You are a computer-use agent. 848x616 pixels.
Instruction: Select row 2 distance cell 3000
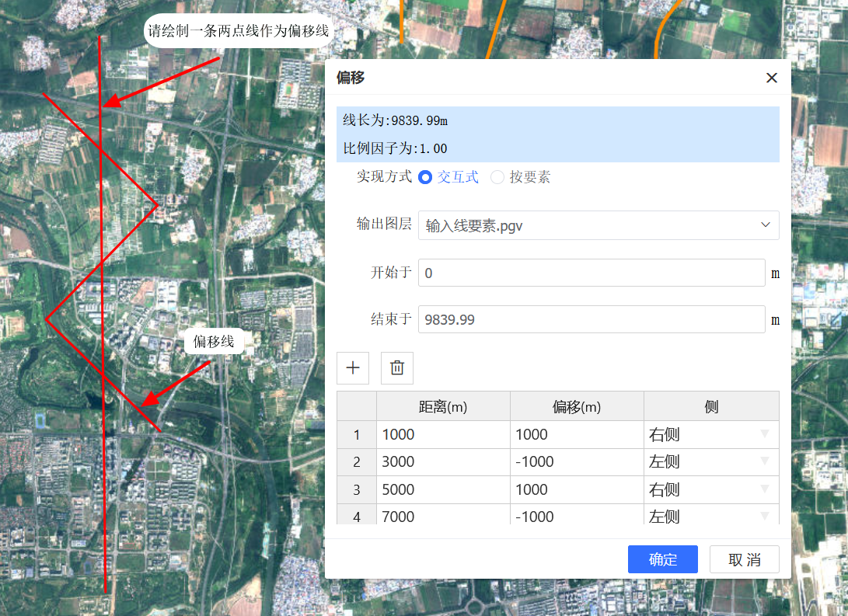coord(443,462)
